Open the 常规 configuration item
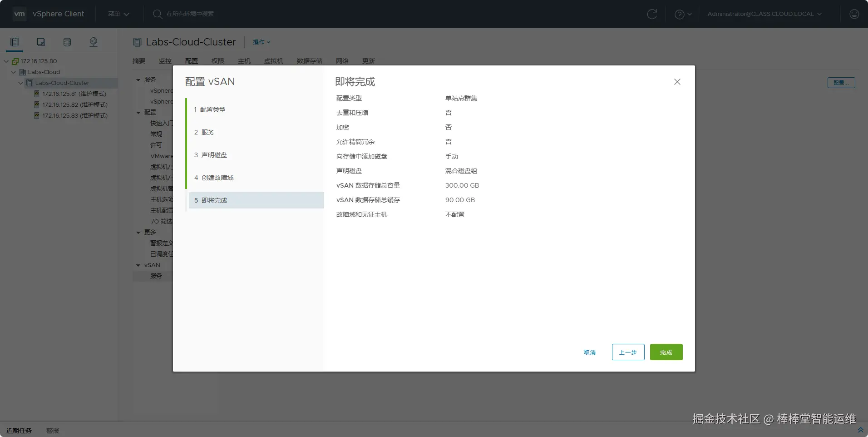Image resolution: width=868 pixels, height=437 pixels. click(x=156, y=134)
